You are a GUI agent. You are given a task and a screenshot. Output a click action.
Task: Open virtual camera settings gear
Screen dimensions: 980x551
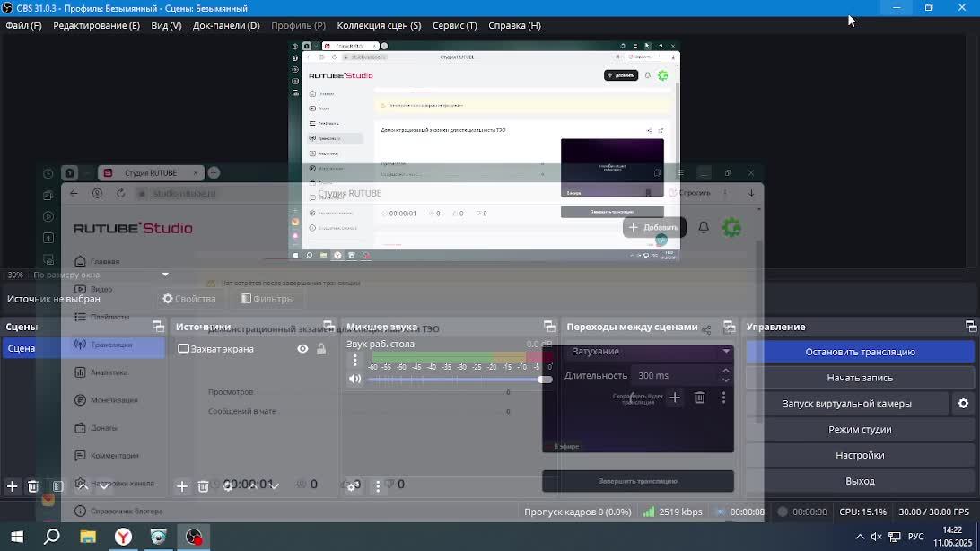963,404
